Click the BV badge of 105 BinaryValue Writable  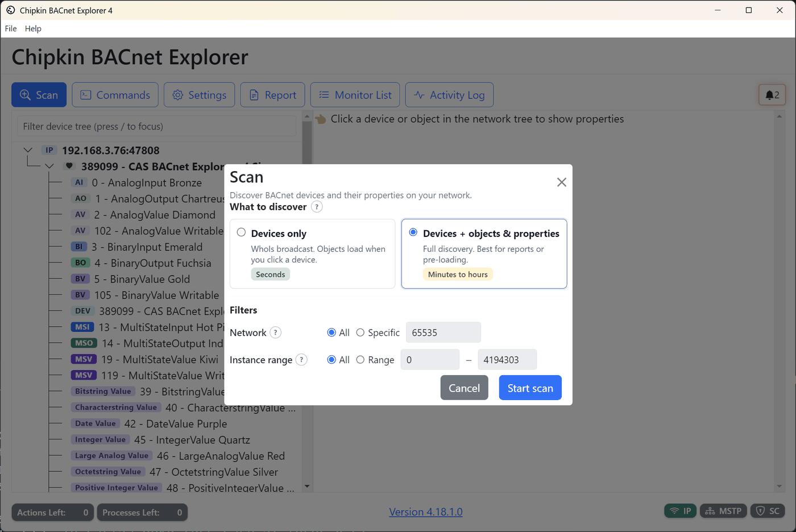click(x=80, y=295)
